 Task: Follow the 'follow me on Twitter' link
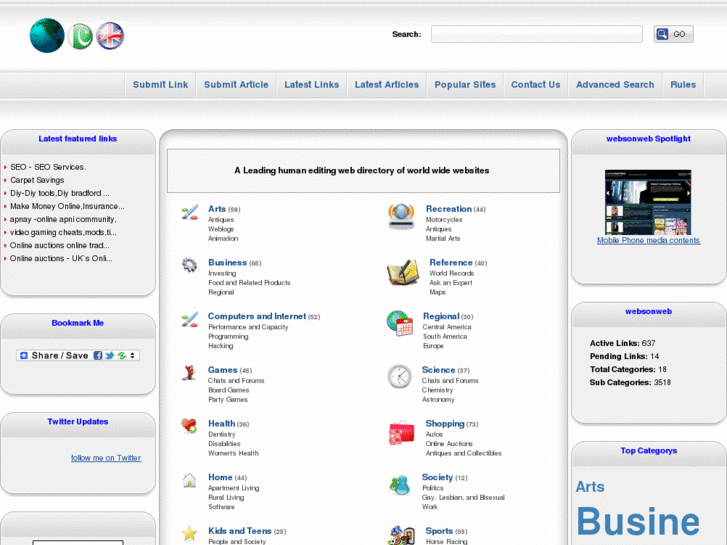pos(106,458)
